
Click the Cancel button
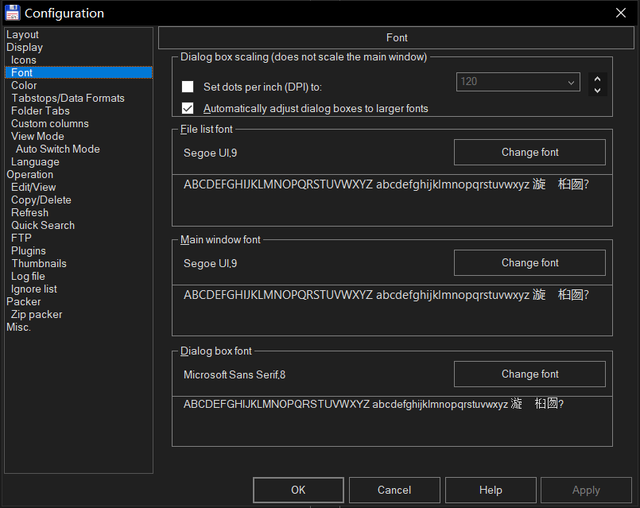click(x=394, y=490)
